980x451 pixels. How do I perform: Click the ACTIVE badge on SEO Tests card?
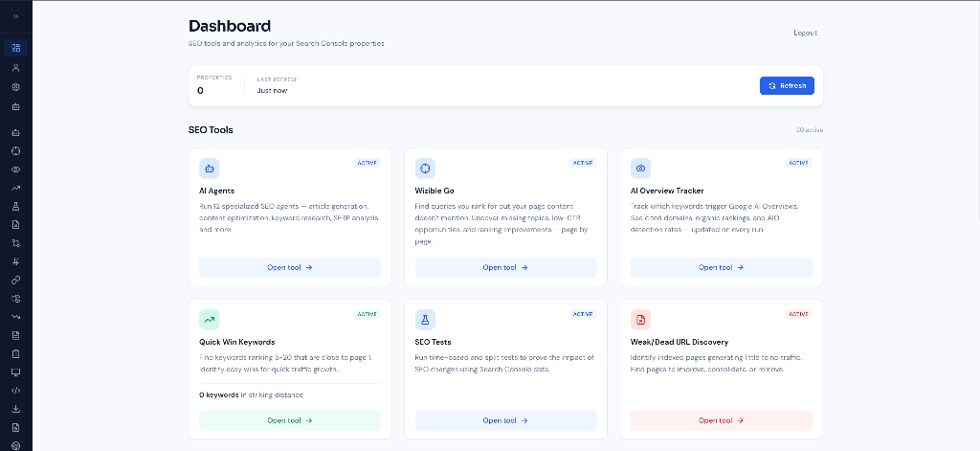583,314
